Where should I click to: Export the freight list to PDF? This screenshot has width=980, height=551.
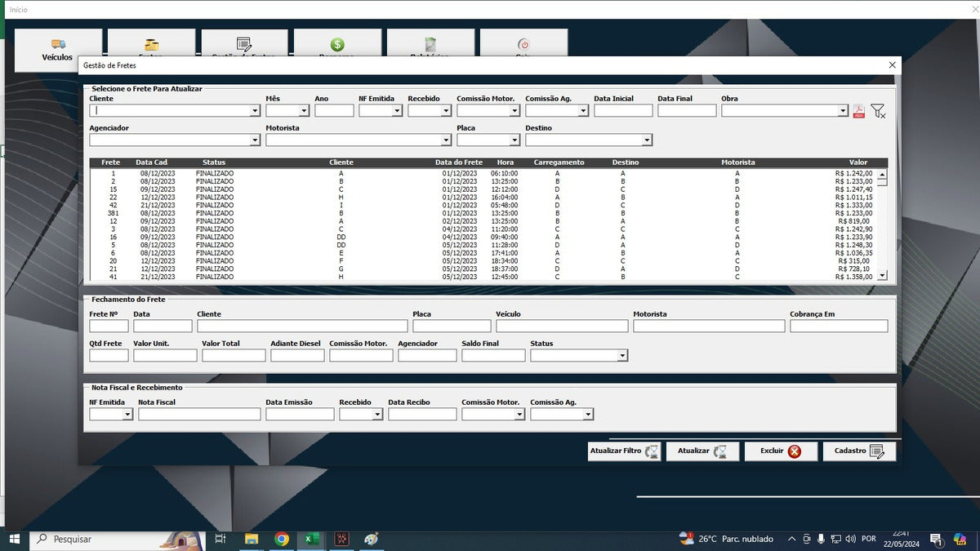860,110
